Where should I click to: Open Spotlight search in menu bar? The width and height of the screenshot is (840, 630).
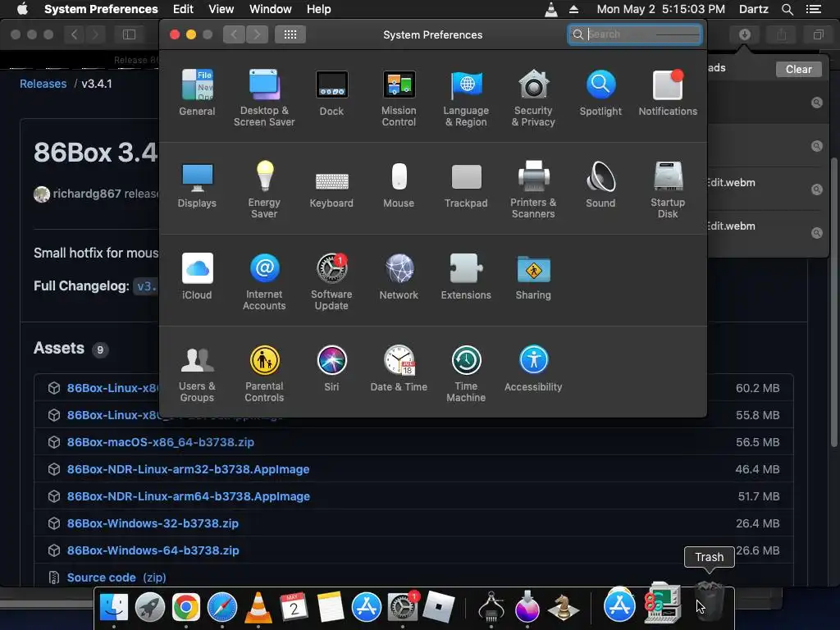point(787,9)
